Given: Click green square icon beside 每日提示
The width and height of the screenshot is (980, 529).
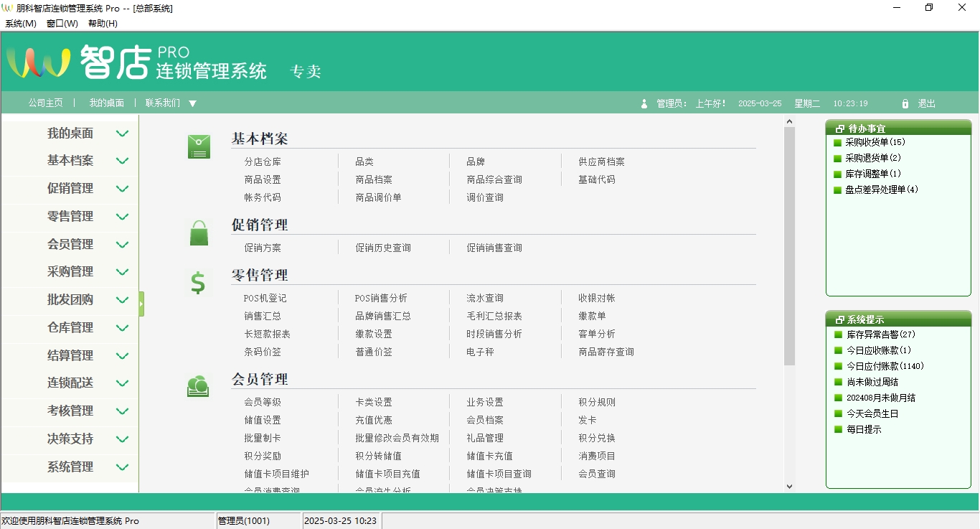Looking at the screenshot, I should pyautogui.click(x=838, y=429).
